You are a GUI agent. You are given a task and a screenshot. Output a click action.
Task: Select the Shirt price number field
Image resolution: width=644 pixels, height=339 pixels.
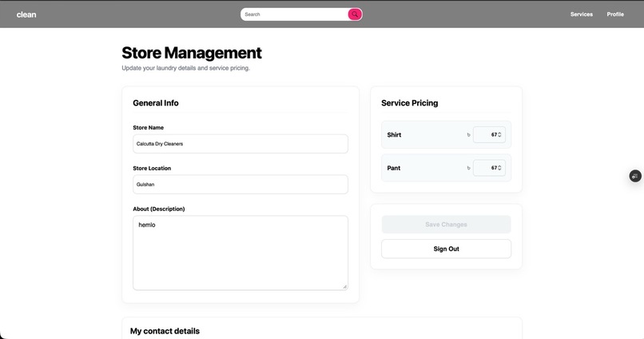[x=489, y=135]
